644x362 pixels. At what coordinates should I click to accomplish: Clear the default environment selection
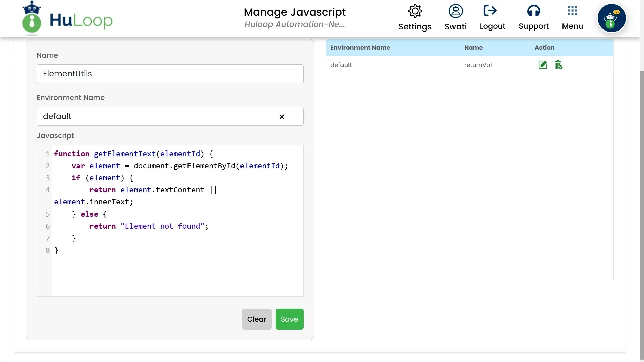(x=282, y=117)
